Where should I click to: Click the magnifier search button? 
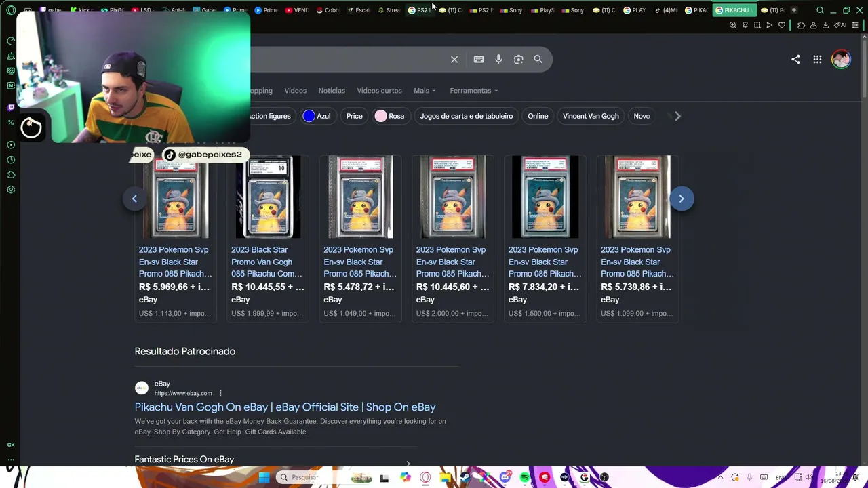point(538,60)
